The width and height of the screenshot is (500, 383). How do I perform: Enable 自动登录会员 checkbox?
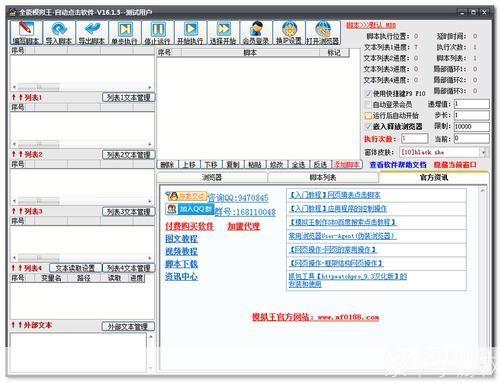tap(368, 105)
